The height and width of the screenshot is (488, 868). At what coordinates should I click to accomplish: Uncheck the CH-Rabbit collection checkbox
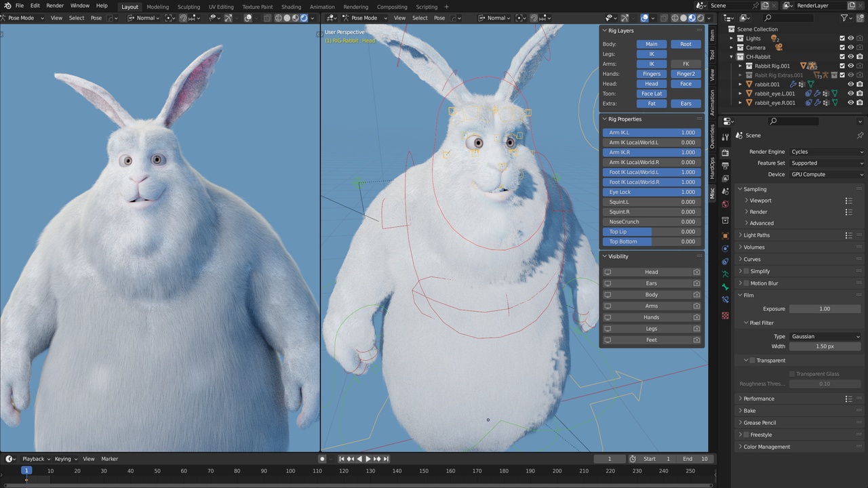pos(842,57)
